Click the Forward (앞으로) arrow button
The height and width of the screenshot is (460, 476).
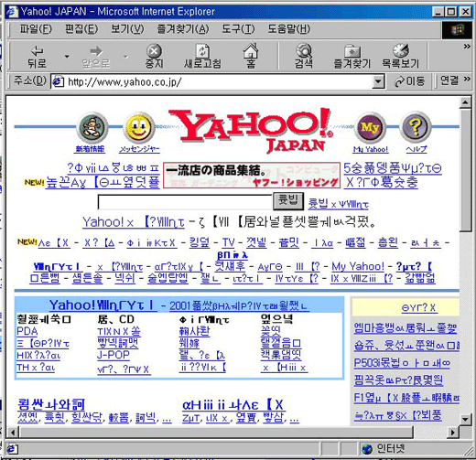click(x=96, y=57)
